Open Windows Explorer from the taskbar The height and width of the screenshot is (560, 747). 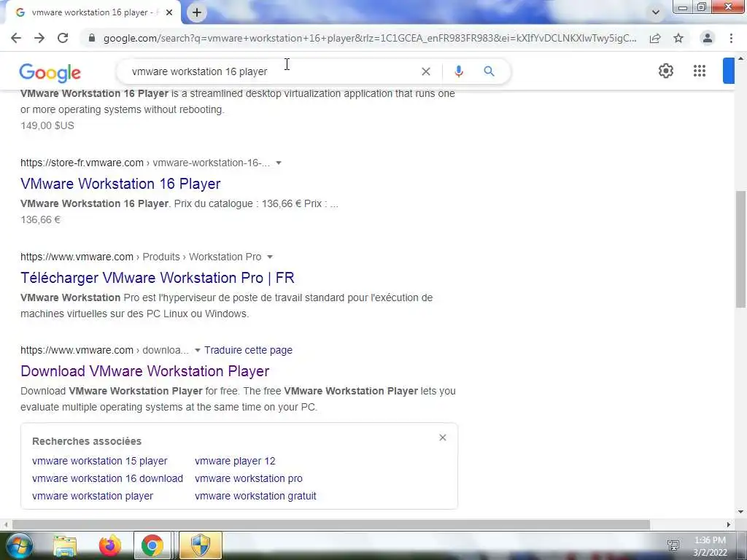pos(65,545)
